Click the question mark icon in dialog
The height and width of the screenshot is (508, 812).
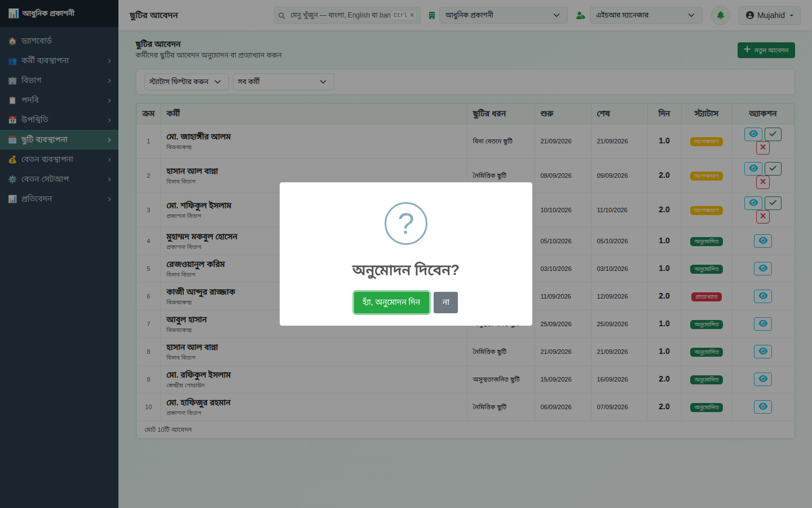tap(406, 224)
